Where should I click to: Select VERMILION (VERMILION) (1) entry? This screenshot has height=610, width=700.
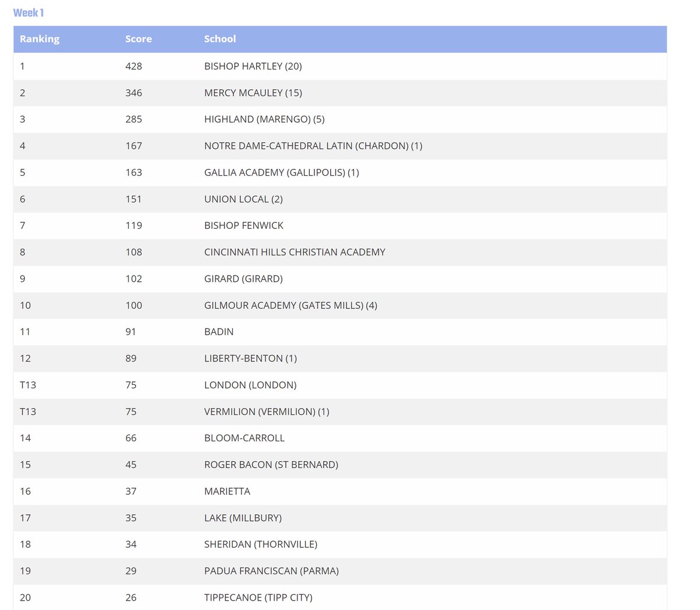tap(267, 412)
